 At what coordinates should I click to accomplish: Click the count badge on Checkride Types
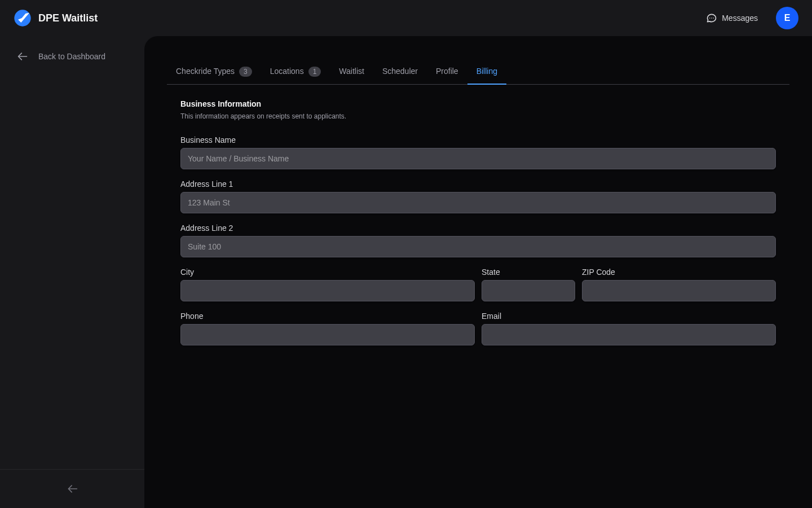tap(245, 72)
